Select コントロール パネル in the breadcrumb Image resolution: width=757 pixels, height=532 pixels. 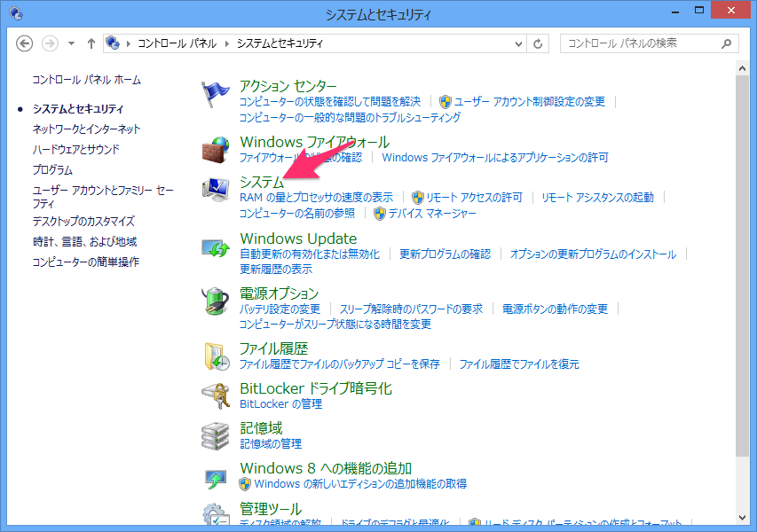pyautogui.click(x=177, y=43)
